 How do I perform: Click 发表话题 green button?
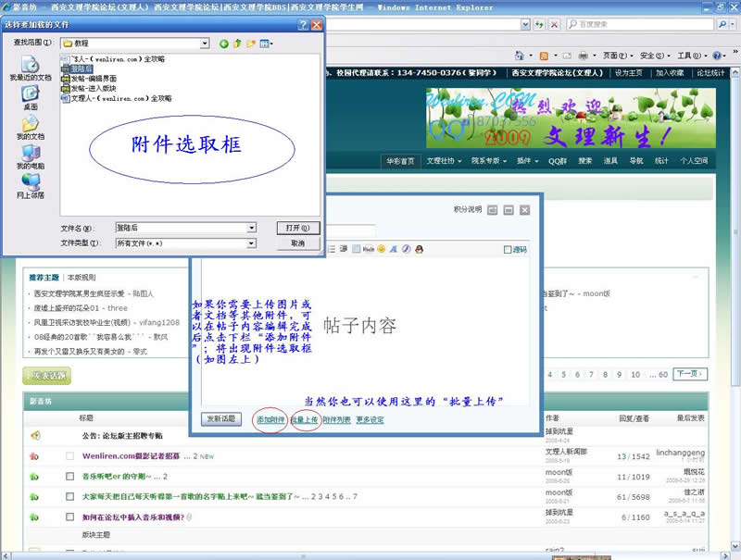[x=47, y=376]
